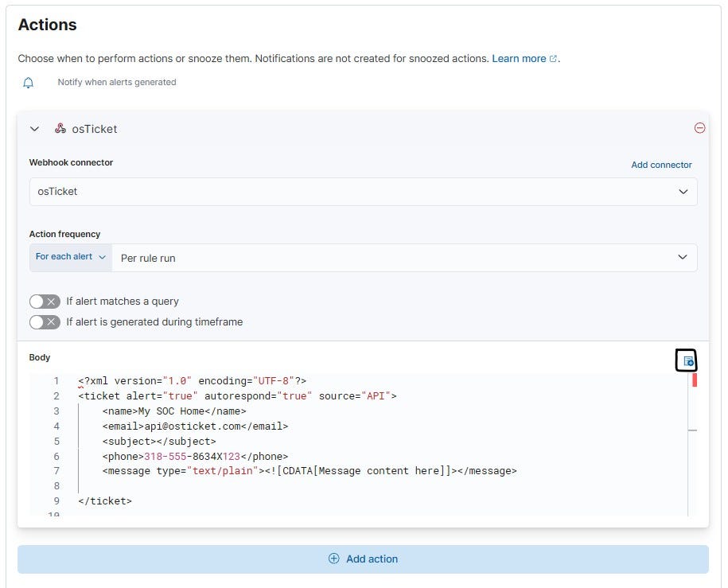Click the notification bell icon
The height and width of the screenshot is (588, 728).
29,83
